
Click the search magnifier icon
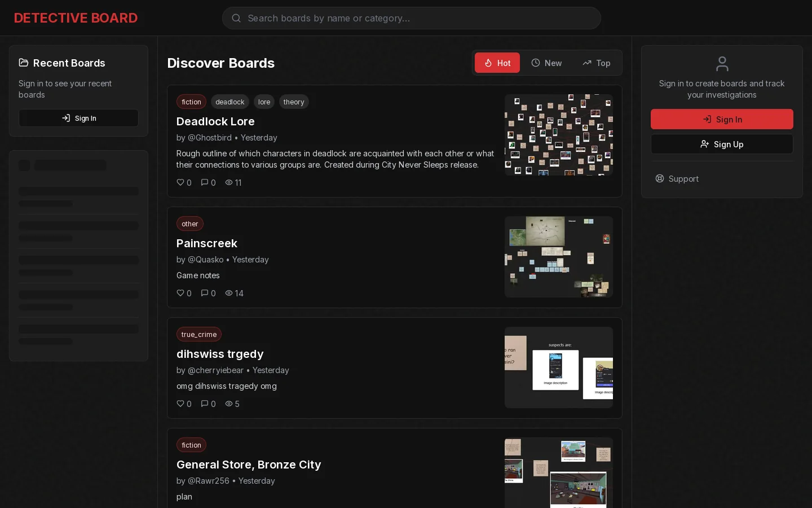tap(236, 18)
